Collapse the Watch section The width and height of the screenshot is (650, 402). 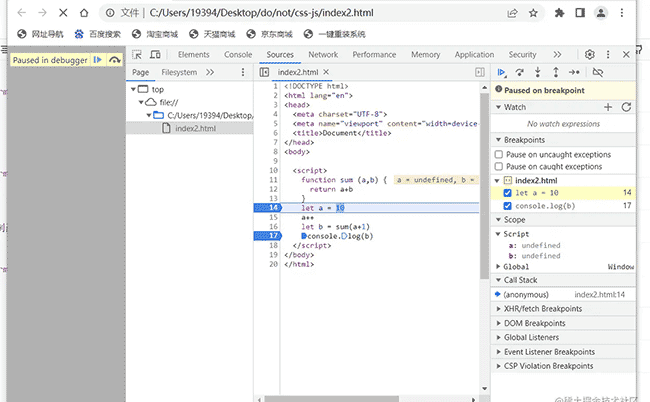click(499, 107)
